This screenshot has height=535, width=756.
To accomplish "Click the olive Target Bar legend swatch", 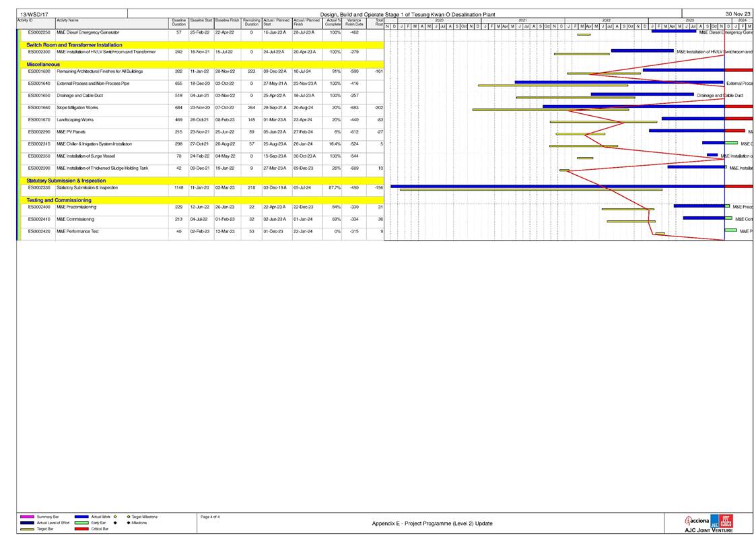I will point(27,530).
